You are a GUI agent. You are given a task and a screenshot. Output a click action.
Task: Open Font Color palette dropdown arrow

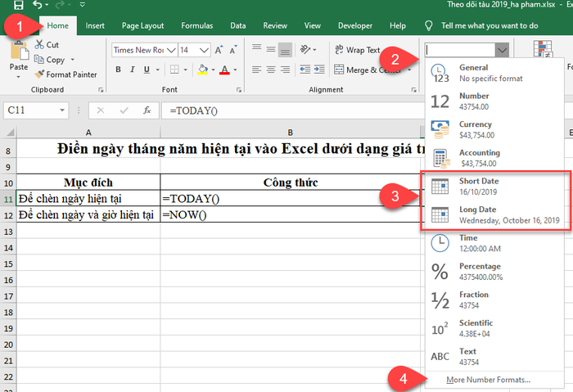[x=235, y=70]
